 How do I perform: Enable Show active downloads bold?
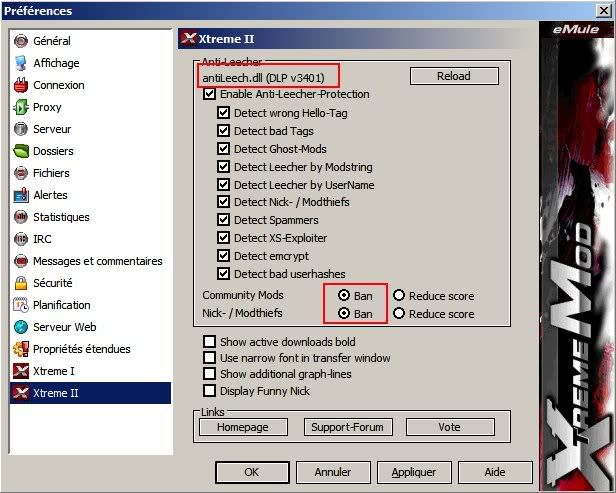coord(209,342)
